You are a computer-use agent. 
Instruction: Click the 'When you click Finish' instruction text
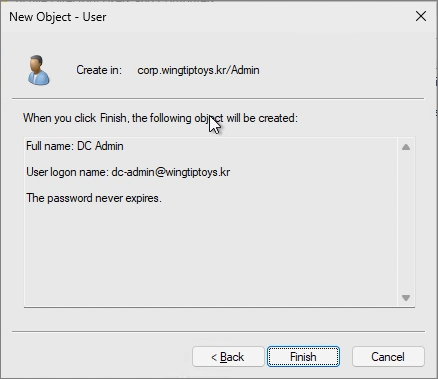coord(160,118)
